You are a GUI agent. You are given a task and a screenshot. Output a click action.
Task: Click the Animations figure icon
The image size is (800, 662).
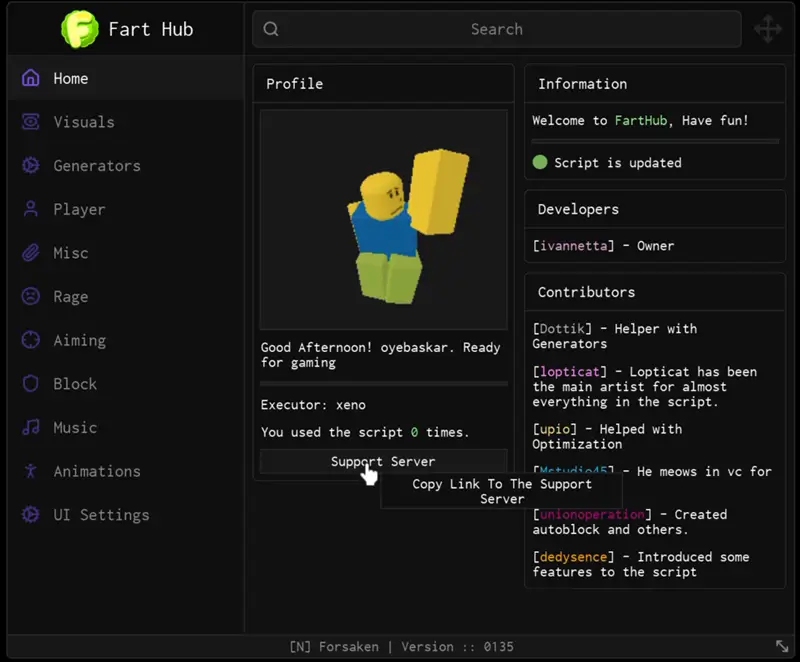coord(31,471)
